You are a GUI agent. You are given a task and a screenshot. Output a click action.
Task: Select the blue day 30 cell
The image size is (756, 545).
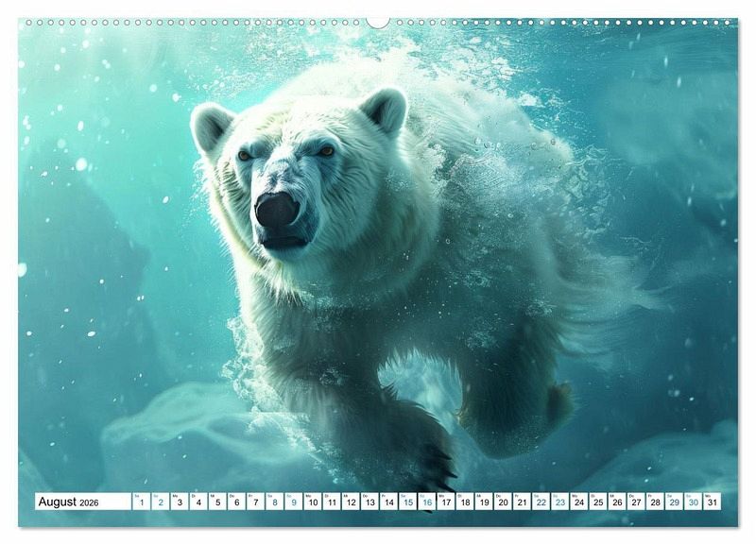click(694, 502)
